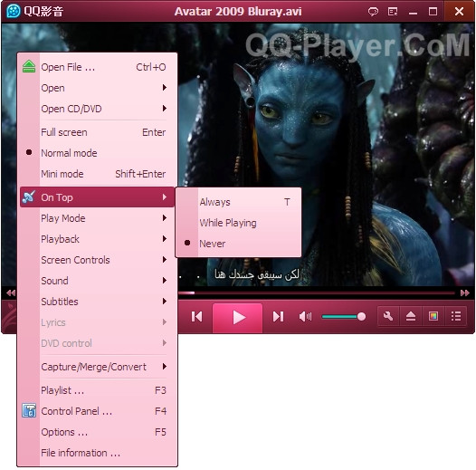Click the chat bubble icon in title bar
Viewport: 476px width, 470px height.
click(373, 12)
